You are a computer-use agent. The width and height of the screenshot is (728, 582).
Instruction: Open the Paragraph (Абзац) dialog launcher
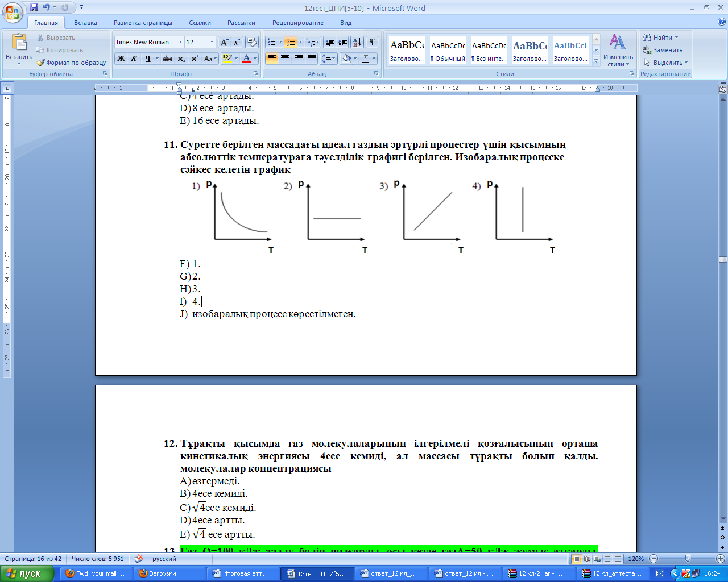(x=377, y=74)
